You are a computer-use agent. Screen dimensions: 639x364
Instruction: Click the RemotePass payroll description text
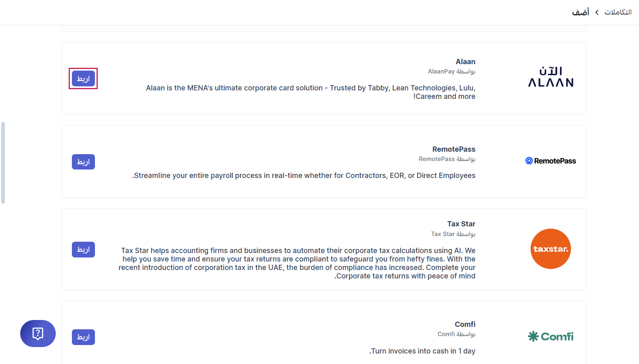click(x=304, y=176)
